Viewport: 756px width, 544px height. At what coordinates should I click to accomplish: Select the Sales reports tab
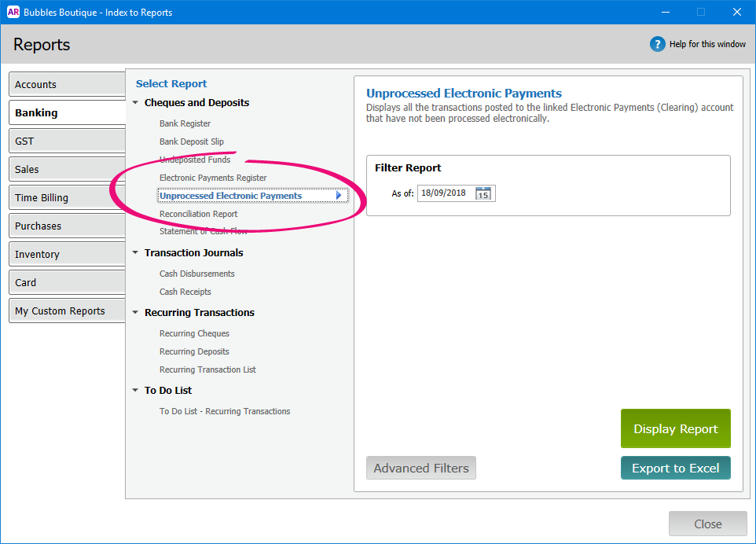pyautogui.click(x=67, y=170)
